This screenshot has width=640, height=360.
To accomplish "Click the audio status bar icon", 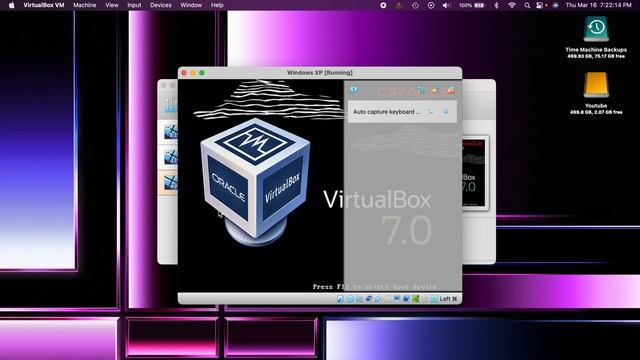I will (x=358, y=299).
